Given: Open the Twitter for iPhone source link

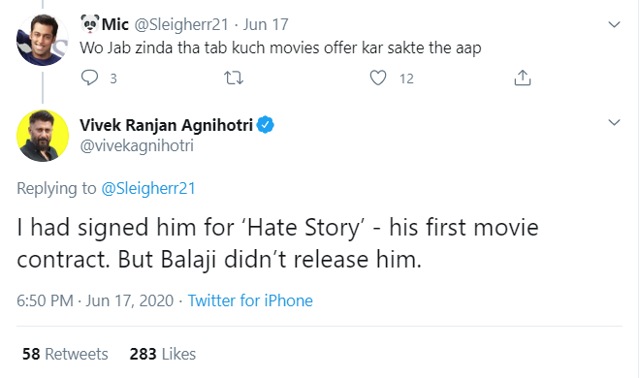Looking at the screenshot, I should point(250,301).
